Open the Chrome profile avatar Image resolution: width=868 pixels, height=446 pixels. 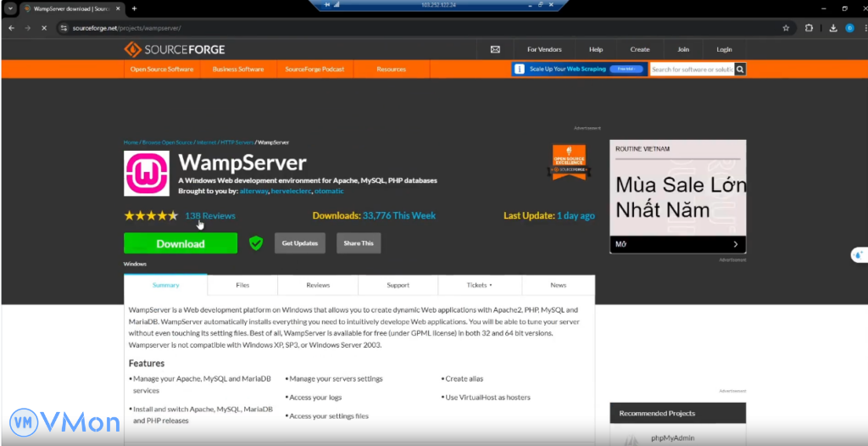pyautogui.click(x=849, y=28)
